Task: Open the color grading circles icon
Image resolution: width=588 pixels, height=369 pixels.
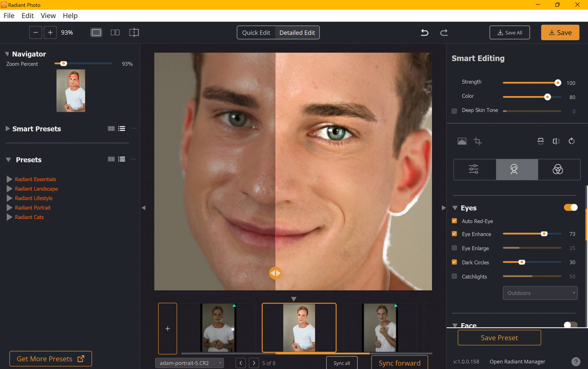Action: pos(557,169)
